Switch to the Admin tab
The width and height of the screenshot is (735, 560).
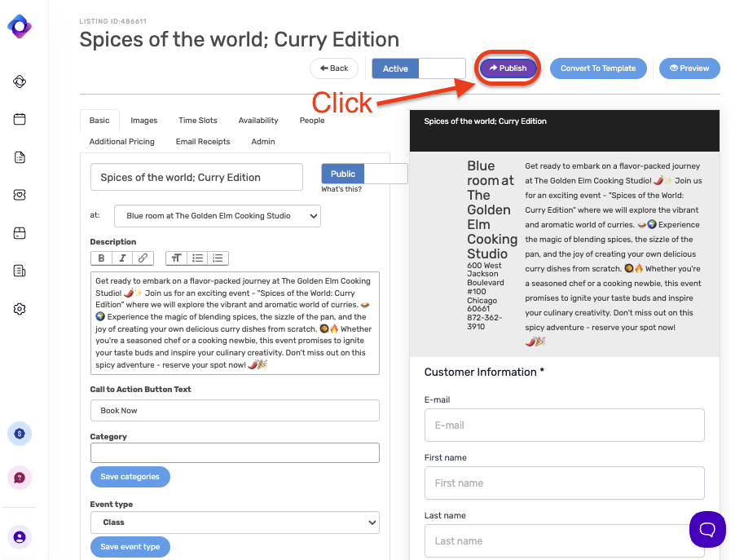(x=263, y=142)
